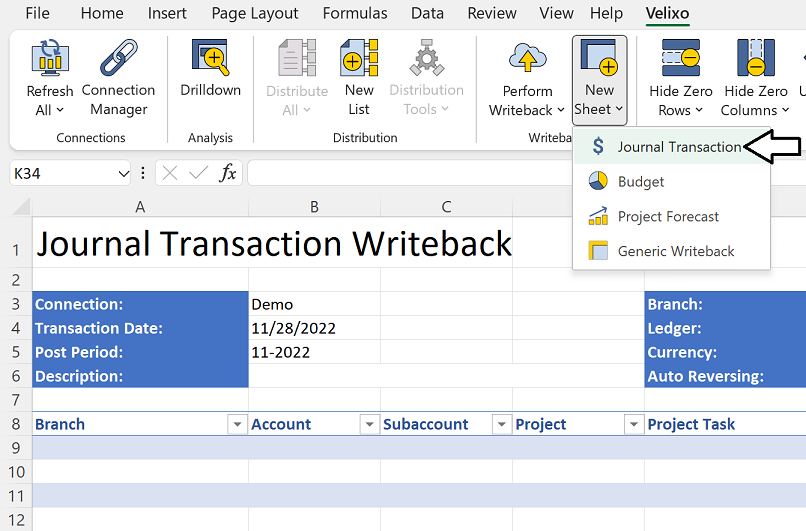Image resolution: width=806 pixels, height=531 pixels.
Task: Open the Branch column filter dropdown
Action: (x=237, y=424)
